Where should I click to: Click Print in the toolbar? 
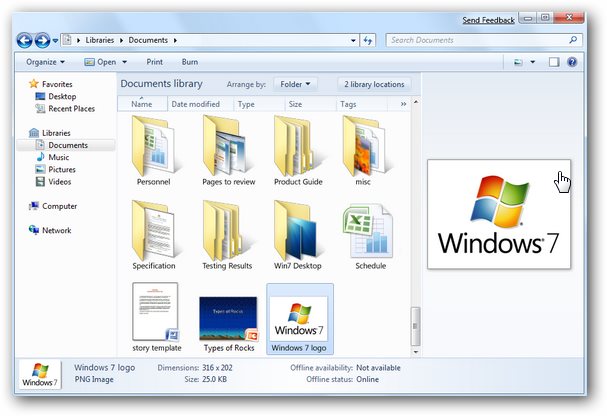154,62
